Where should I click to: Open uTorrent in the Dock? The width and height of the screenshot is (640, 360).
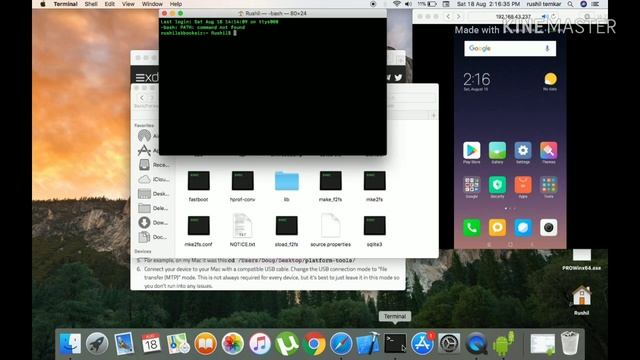287,344
